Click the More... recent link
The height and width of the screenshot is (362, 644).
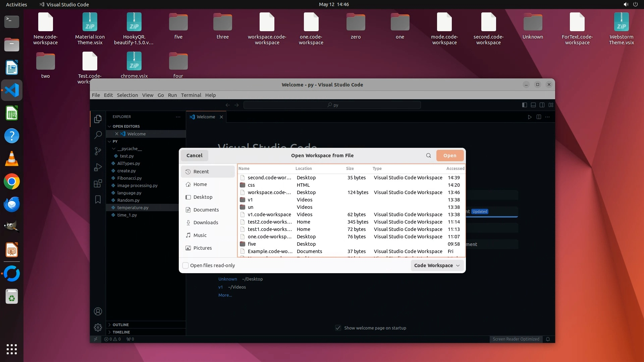click(225, 295)
